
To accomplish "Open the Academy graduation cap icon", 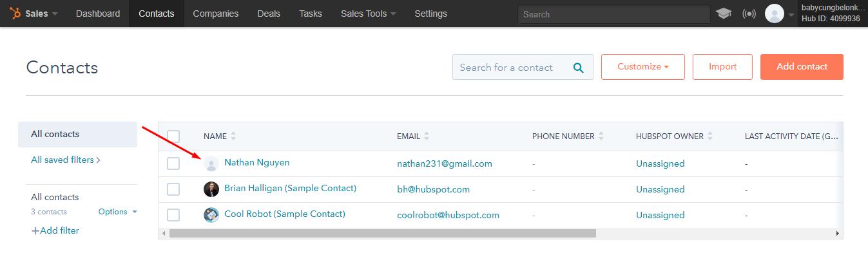I will 724,14.
